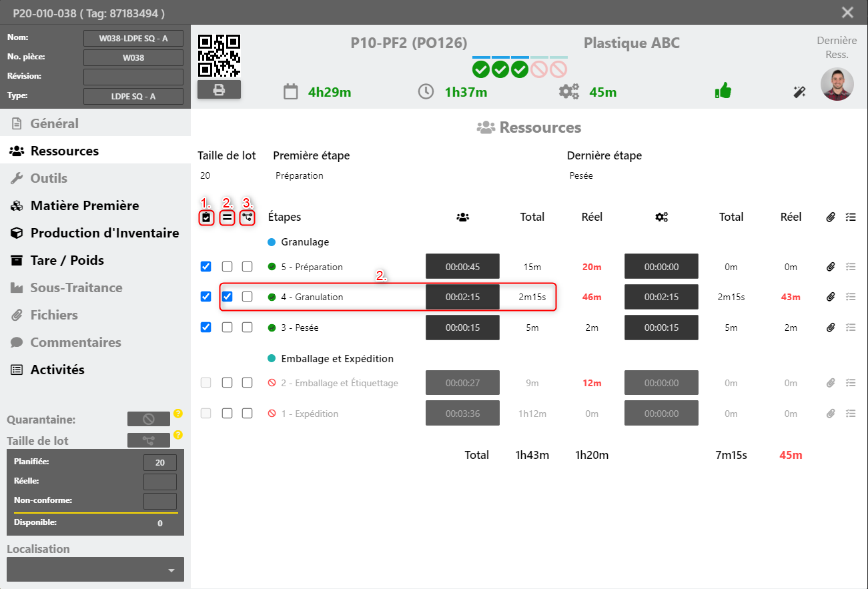Screen dimensions: 868x589
Task: Check the split checkbox for 3 - Pesée
Action: point(247,327)
